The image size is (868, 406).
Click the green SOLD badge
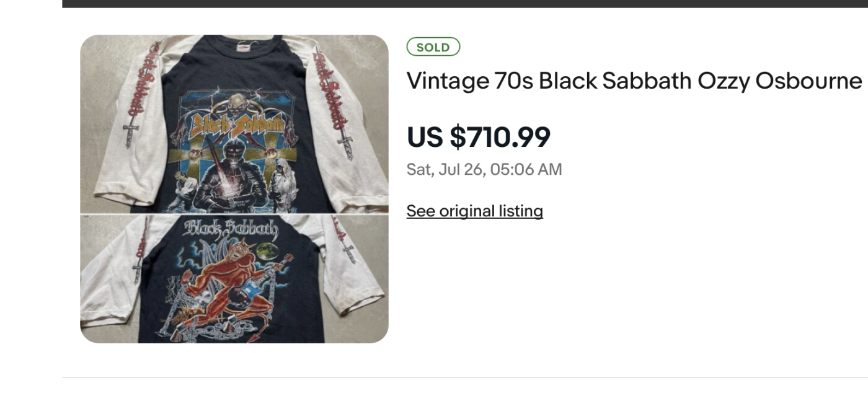tap(433, 47)
